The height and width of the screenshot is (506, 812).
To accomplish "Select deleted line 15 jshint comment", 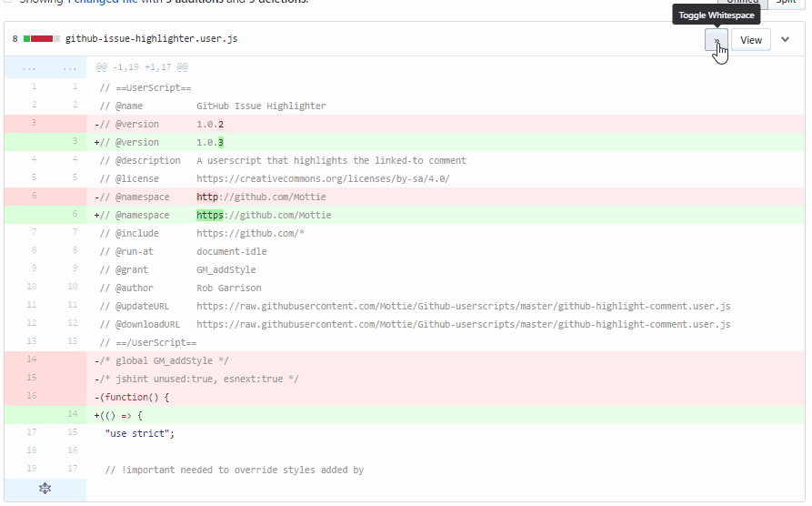I will [33, 379].
